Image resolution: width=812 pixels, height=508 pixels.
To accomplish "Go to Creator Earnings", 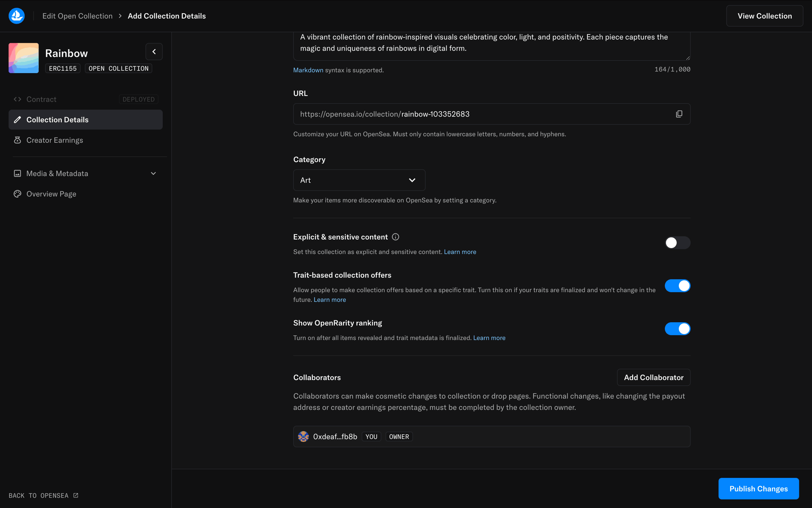I will tap(85, 140).
